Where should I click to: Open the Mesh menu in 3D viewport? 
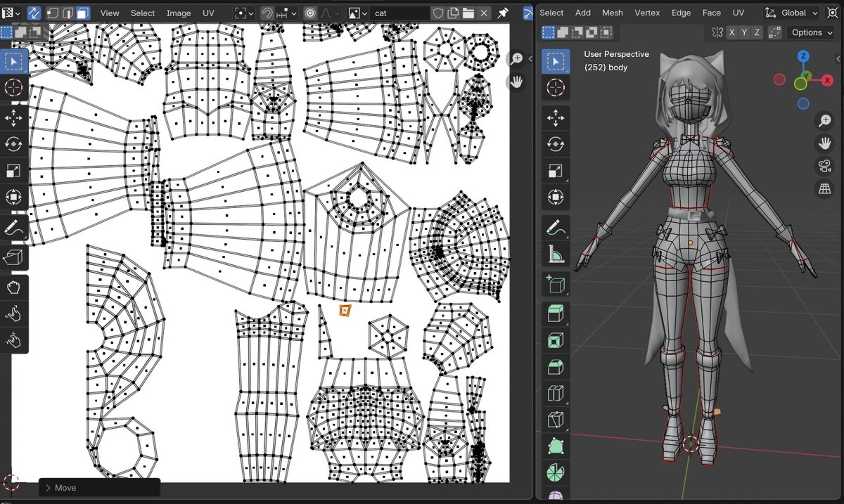(613, 13)
